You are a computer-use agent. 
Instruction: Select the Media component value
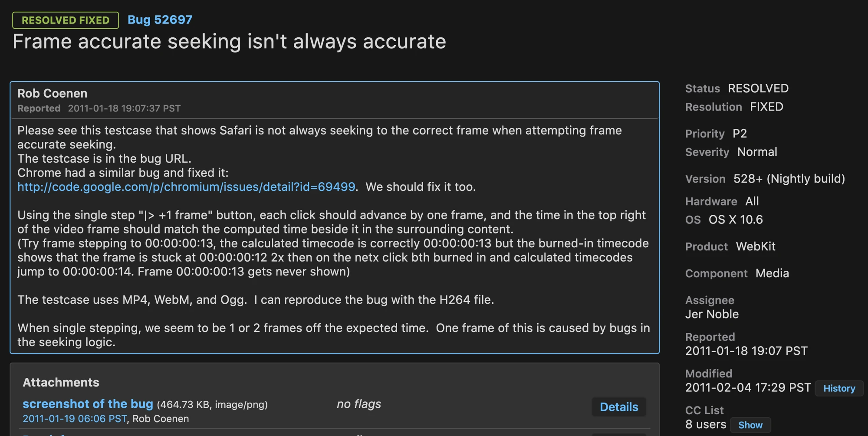pyautogui.click(x=772, y=273)
